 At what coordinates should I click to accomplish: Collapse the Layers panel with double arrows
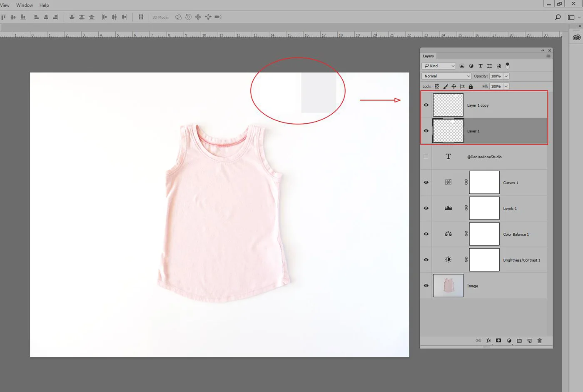(x=543, y=50)
